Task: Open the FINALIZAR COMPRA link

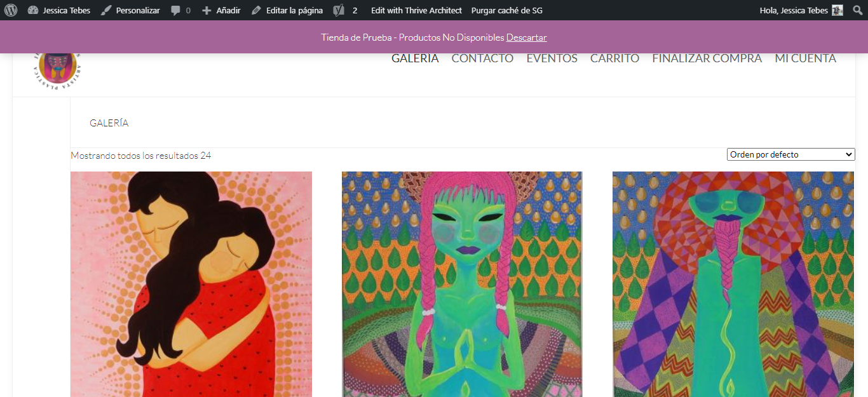Action: click(707, 58)
